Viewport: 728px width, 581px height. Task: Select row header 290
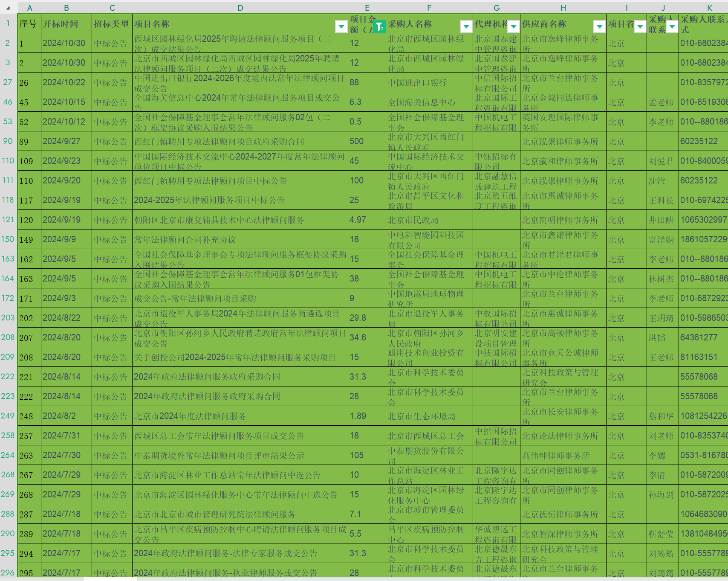pos(8,534)
